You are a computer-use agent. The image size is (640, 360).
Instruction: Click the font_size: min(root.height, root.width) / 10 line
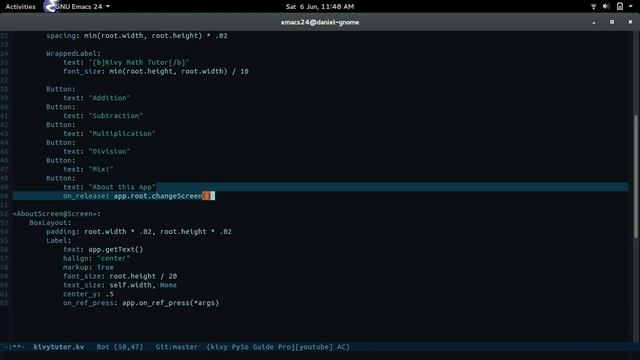[x=156, y=71]
